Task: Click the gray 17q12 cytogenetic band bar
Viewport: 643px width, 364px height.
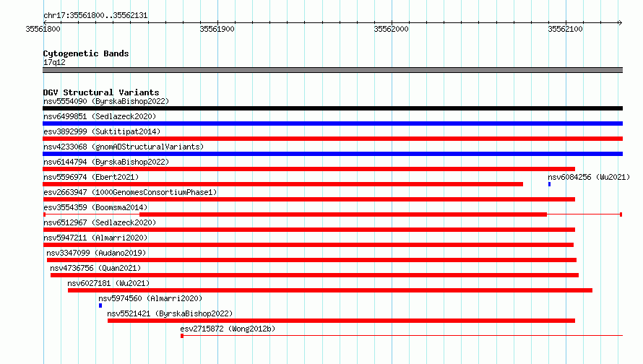Action: [332, 70]
